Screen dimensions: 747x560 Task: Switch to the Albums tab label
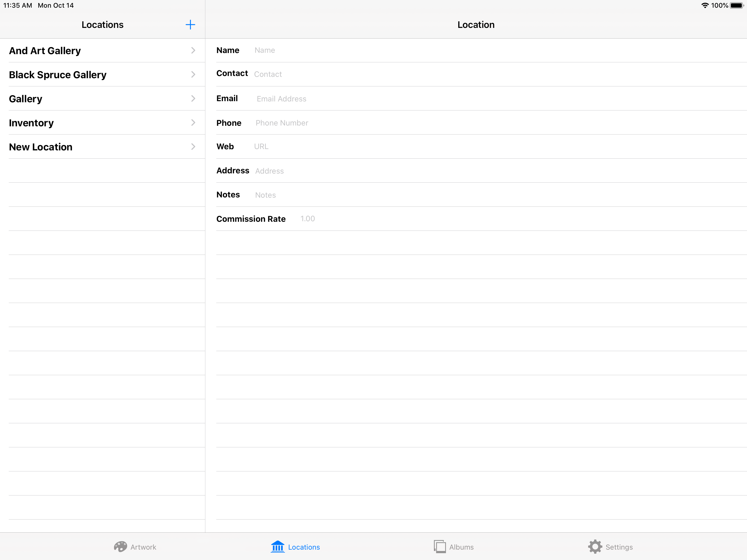pyautogui.click(x=461, y=547)
